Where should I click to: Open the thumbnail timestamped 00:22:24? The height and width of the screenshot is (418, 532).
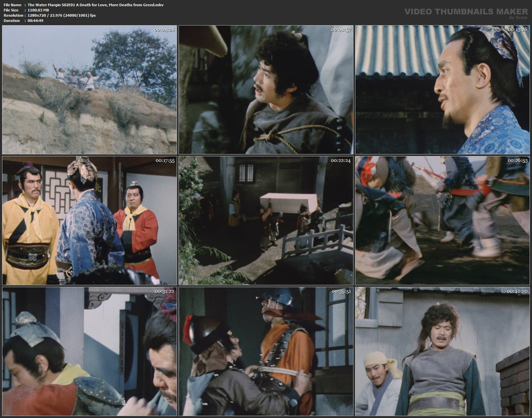tap(266, 220)
